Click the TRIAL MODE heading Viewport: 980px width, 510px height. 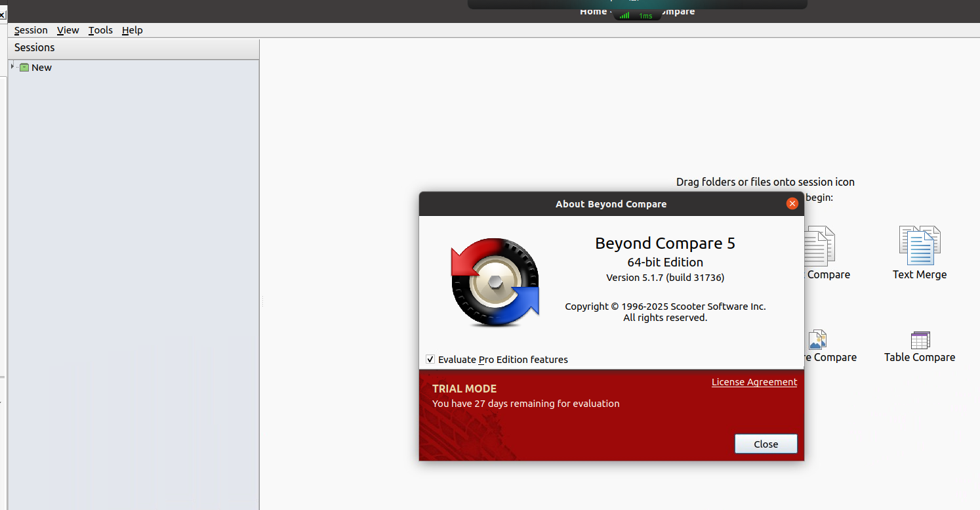pyautogui.click(x=464, y=389)
